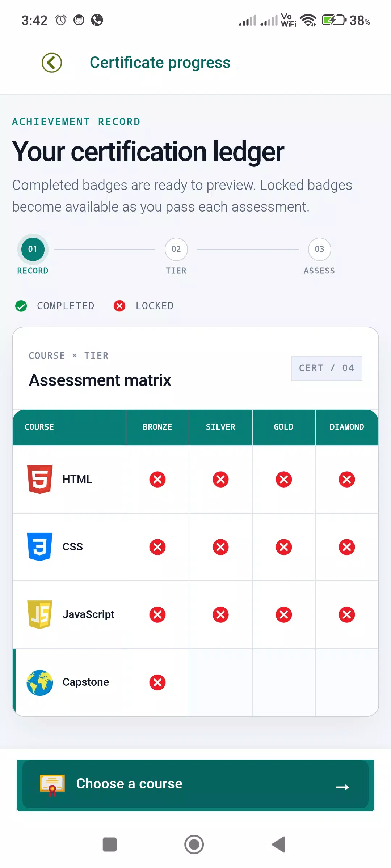
Task: Tap the CERT / 04 badge
Action: tap(327, 368)
